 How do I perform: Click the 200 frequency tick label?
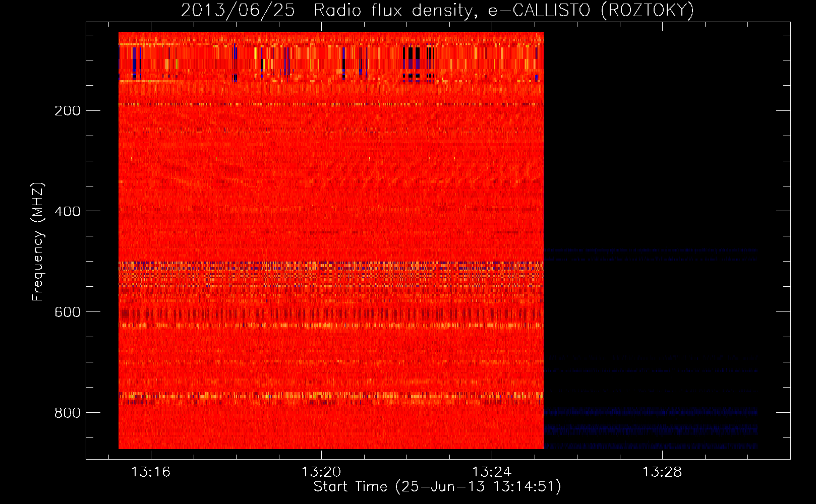tap(68, 111)
